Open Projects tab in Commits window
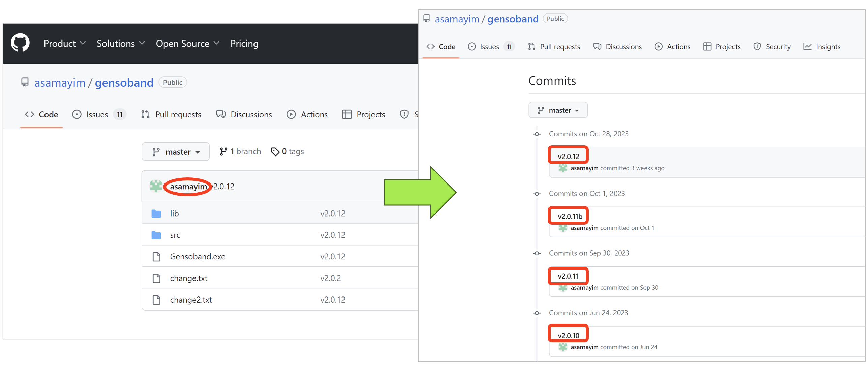The height and width of the screenshot is (368, 868). pyautogui.click(x=722, y=47)
